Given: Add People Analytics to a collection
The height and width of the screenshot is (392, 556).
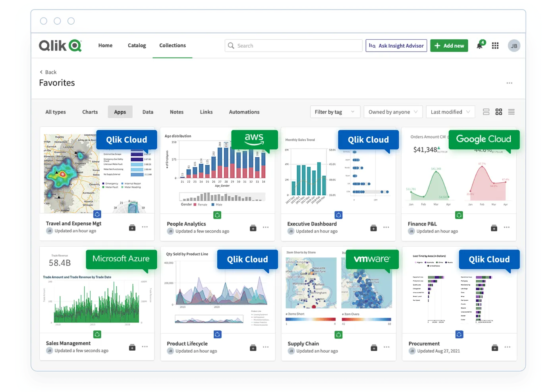Looking at the screenshot, I should [253, 228].
